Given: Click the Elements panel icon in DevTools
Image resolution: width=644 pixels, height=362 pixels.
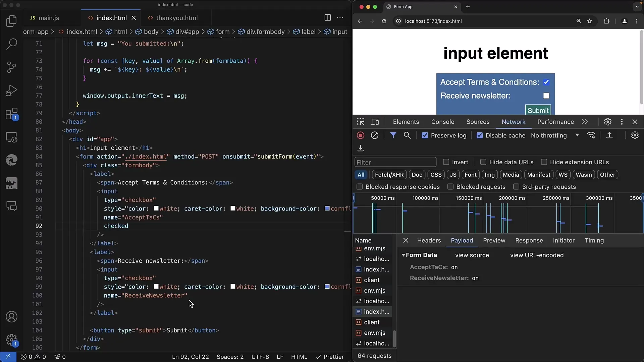Looking at the screenshot, I should [406, 122].
